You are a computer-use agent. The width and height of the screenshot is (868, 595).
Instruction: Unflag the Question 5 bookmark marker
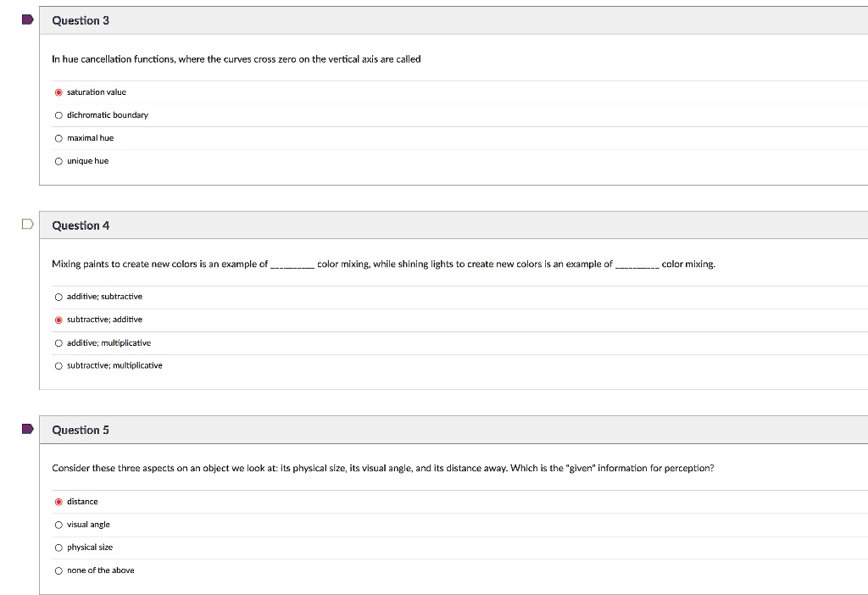[26, 428]
